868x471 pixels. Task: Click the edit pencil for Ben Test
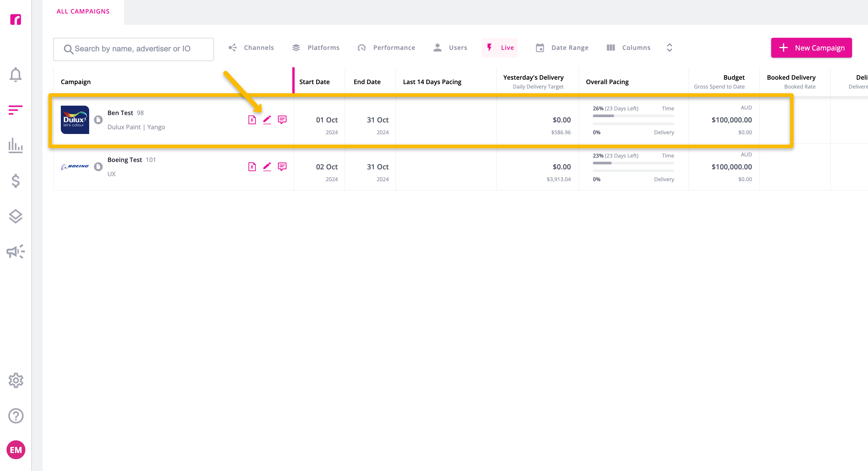pos(267,120)
